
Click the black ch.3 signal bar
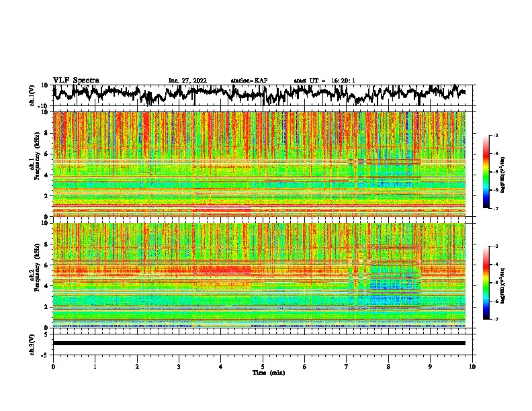click(x=259, y=343)
